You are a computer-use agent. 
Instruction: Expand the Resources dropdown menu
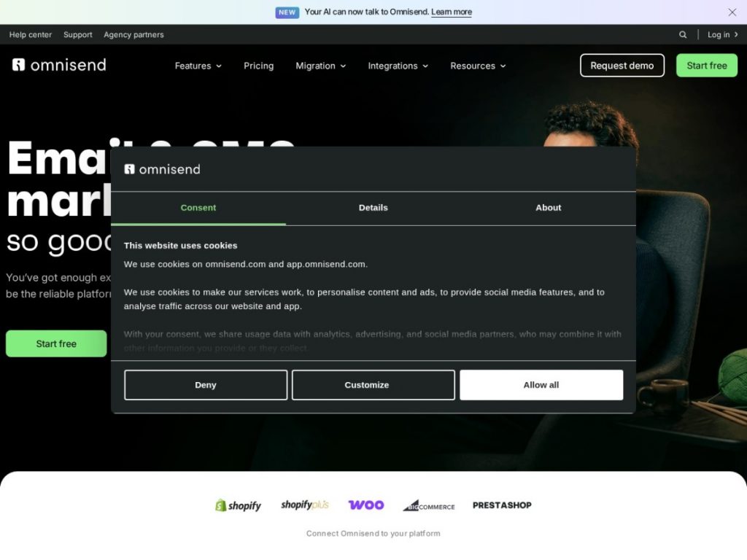pos(478,66)
